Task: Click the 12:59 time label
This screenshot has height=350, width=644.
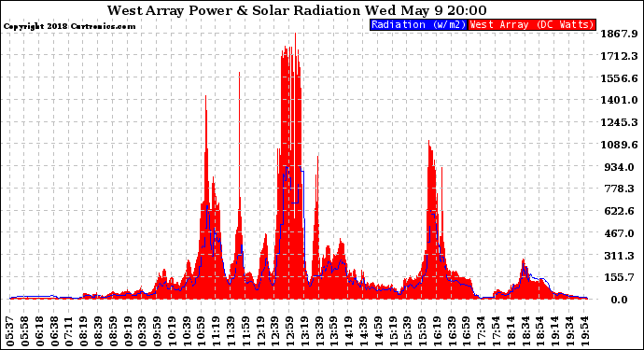Action: [290, 331]
